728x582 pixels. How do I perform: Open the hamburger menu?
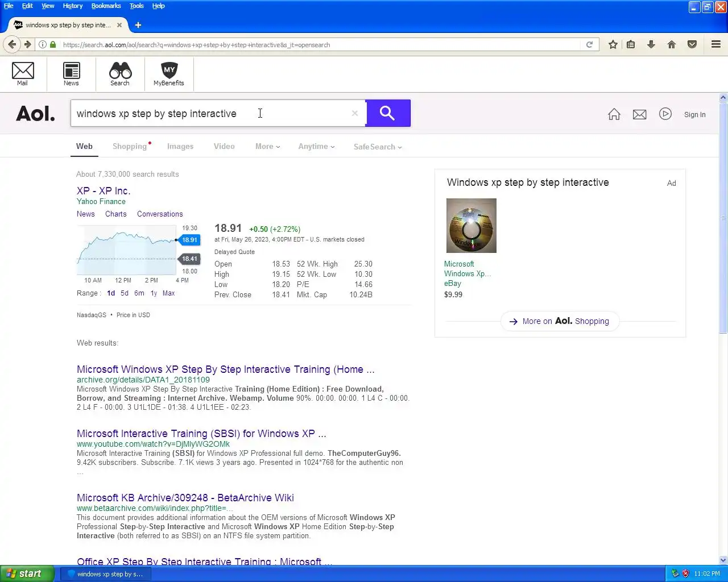click(716, 44)
